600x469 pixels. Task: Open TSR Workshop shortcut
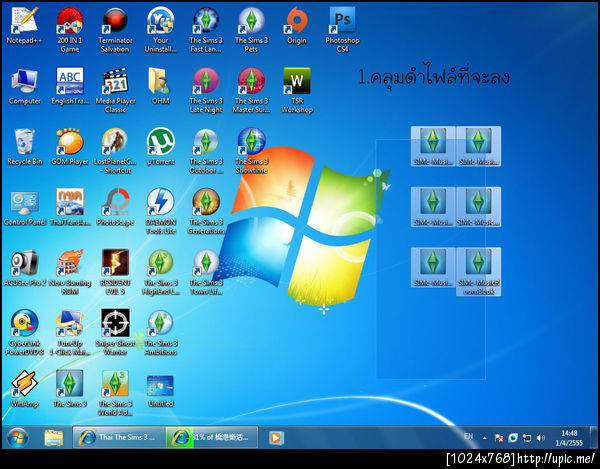point(297,91)
